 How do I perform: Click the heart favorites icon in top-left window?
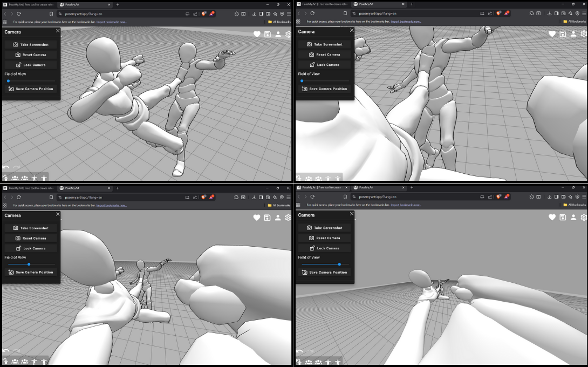pos(257,34)
